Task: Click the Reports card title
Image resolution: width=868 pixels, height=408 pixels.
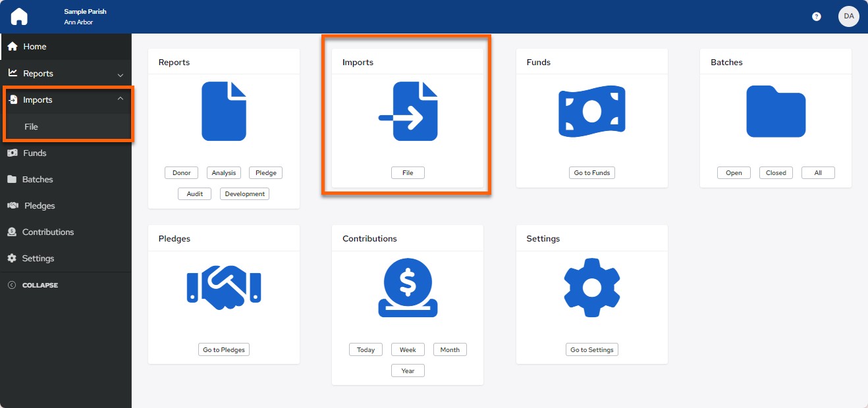Action: (x=174, y=63)
